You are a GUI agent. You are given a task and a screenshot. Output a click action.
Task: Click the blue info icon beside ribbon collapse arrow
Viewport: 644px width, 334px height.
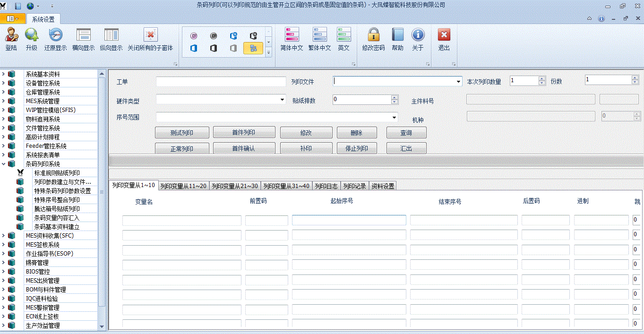point(601,19)
